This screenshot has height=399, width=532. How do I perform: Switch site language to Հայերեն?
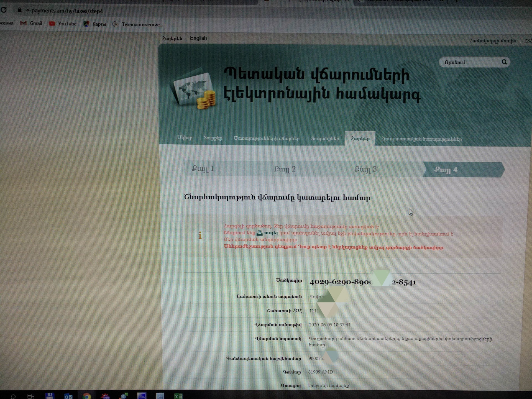[172, 39]
